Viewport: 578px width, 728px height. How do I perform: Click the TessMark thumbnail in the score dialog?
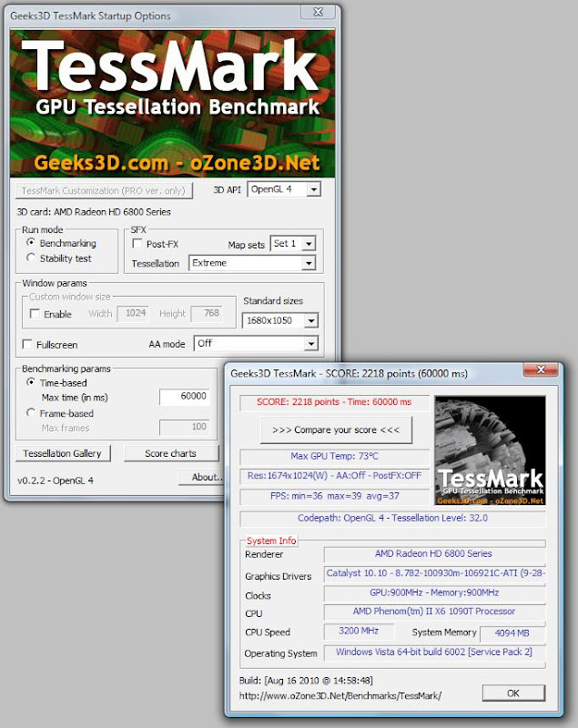[x=490, y=450]
